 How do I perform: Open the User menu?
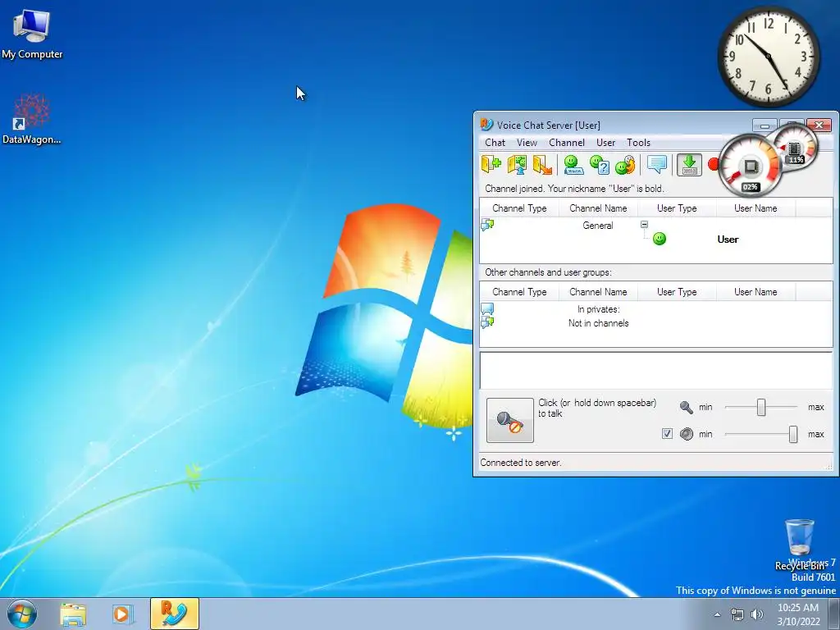(x=605, y=143)
